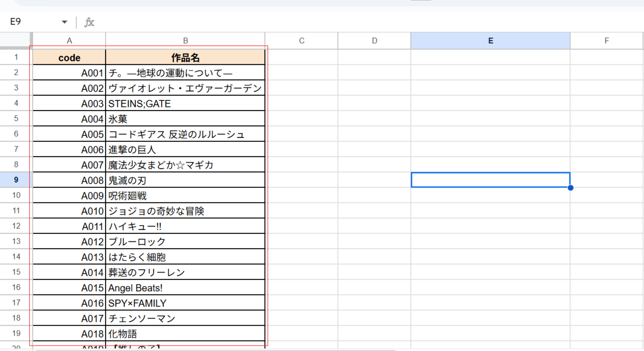Screen dimensions: 644x351
Task: Grab the blue fill handle of E9
Action: pos(570,188)
